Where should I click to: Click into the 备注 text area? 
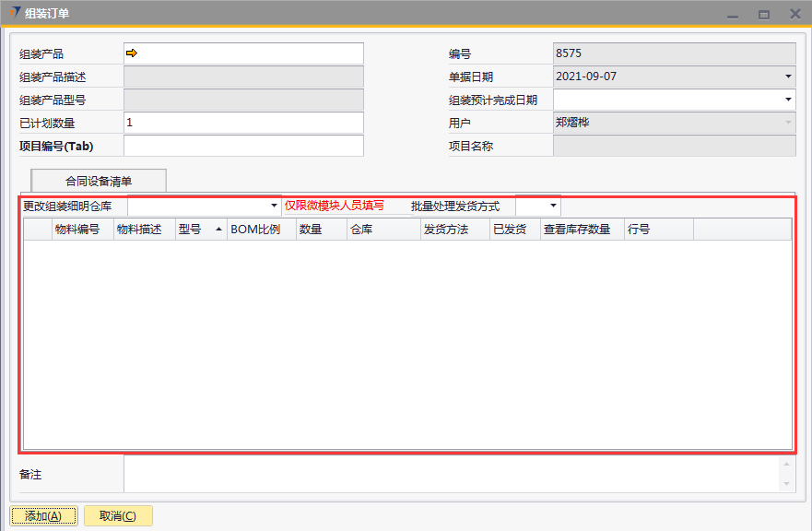[x=452, y=474]
